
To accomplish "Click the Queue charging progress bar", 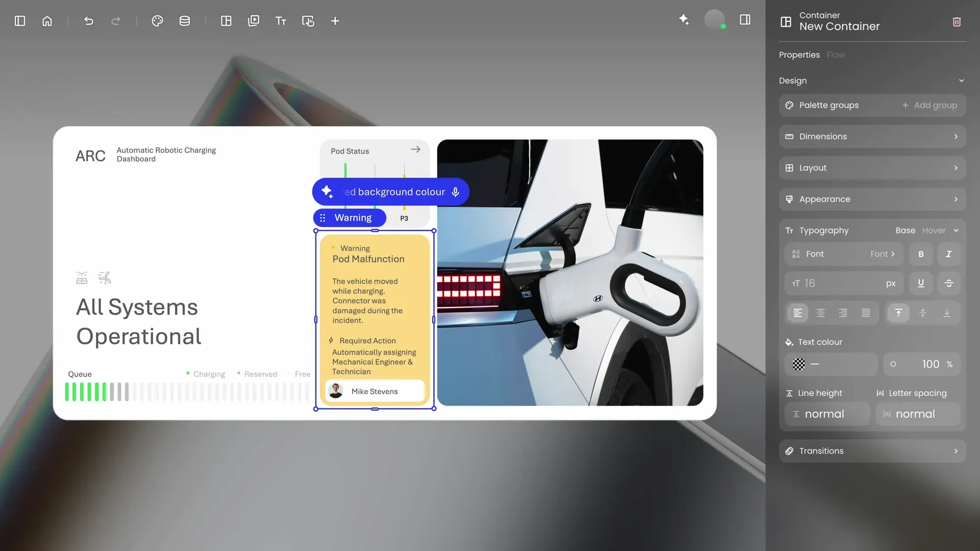I will click(x=187, y=392).
